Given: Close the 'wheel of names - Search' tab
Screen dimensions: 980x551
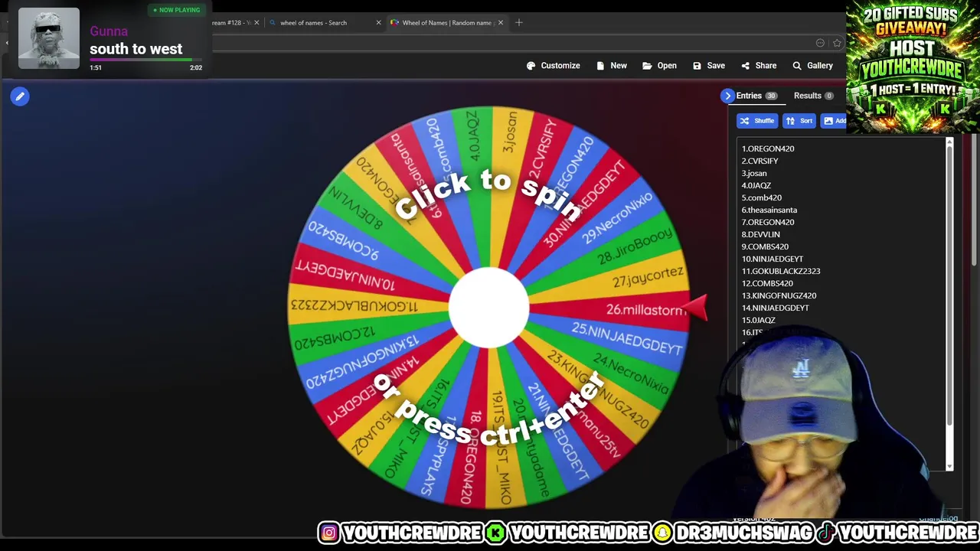Looking at the screenshot, I should pos(378,23).
